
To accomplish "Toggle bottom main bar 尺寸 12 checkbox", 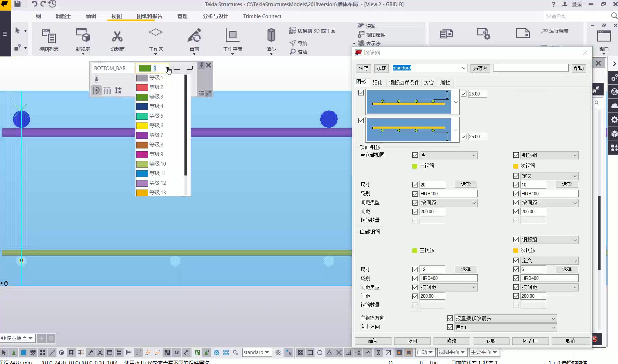I will [415, 270].
